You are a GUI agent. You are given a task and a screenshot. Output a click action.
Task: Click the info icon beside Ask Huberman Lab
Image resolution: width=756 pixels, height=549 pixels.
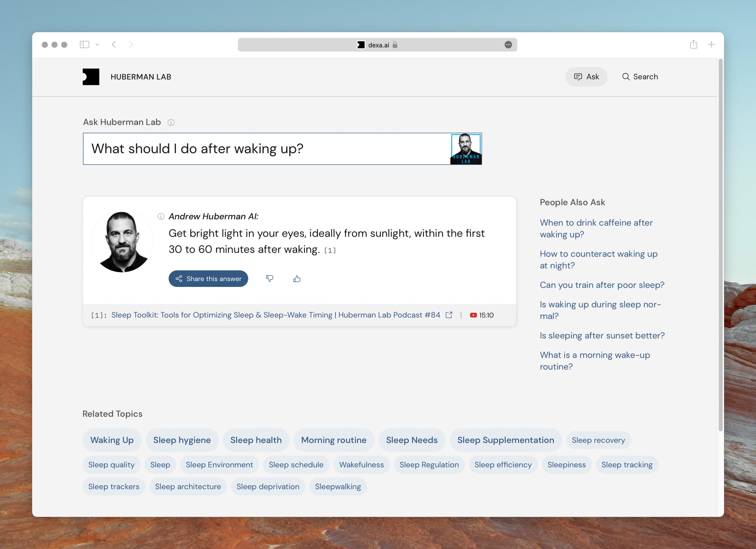click(x=171, y=122)
